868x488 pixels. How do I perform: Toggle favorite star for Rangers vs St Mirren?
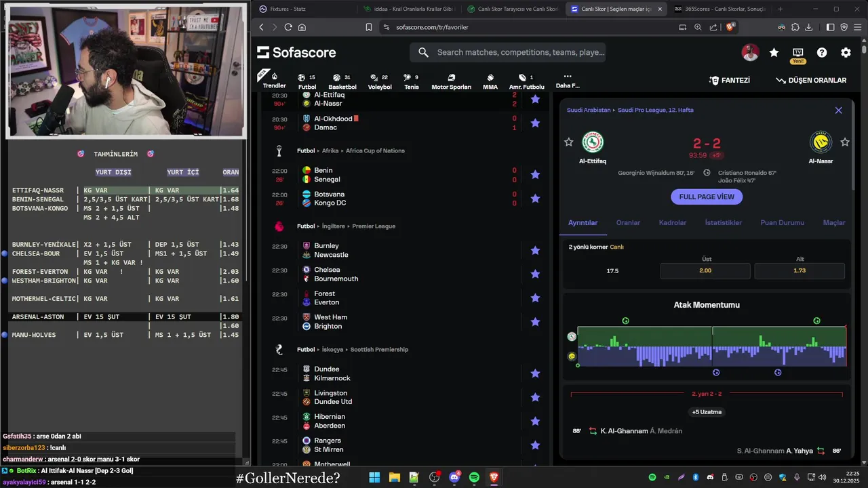pyautogui.click(x=535, y=445)
